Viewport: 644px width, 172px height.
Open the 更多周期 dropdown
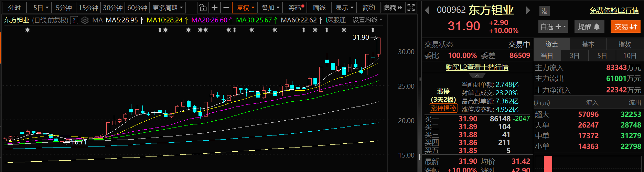coord(168,8)
